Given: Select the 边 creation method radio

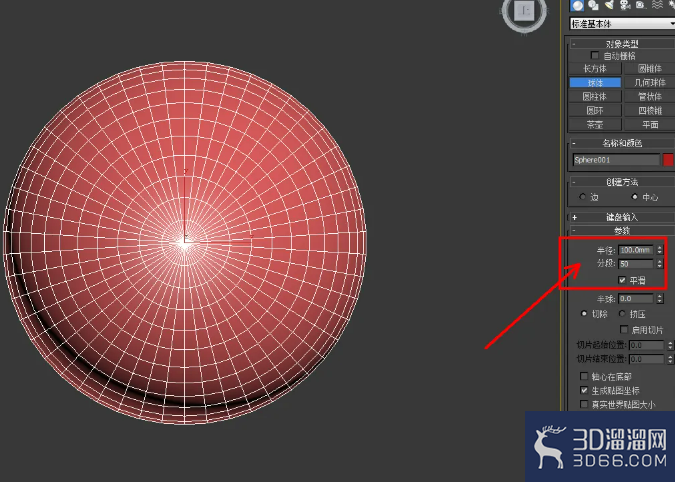Looking at the screenshot, I should [x=583, y=197].
